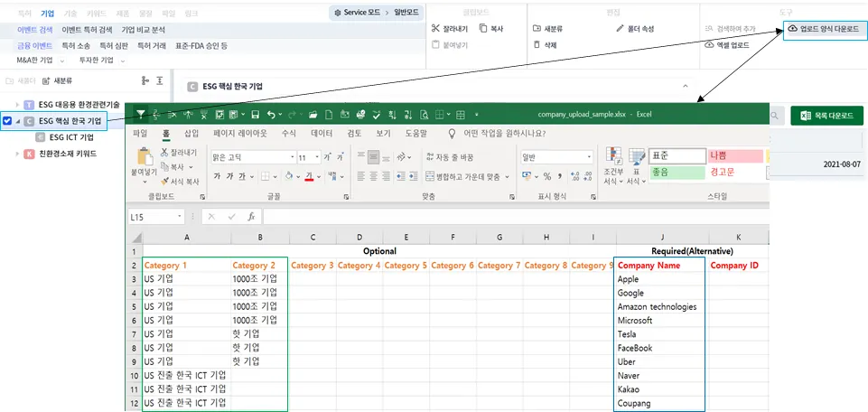Open the 이벤트 특허 검색 tab
The height and width of the screenshot is (412, 868).
[x=87, y=30]
